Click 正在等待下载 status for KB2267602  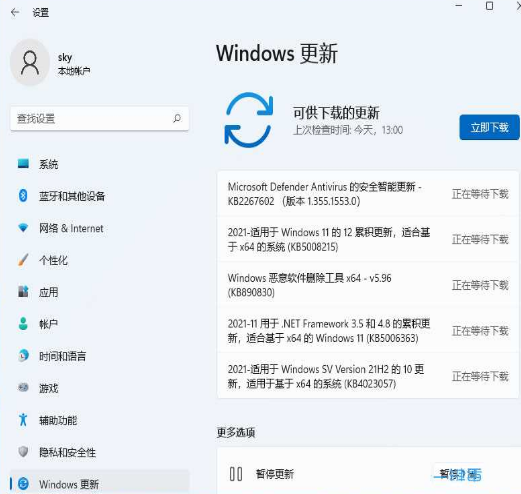click(480, 194)
